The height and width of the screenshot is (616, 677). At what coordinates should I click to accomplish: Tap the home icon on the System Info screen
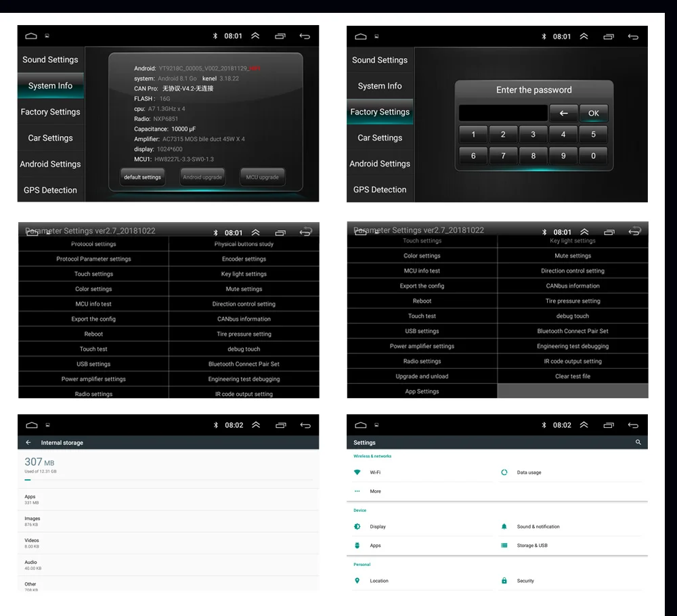31,37
